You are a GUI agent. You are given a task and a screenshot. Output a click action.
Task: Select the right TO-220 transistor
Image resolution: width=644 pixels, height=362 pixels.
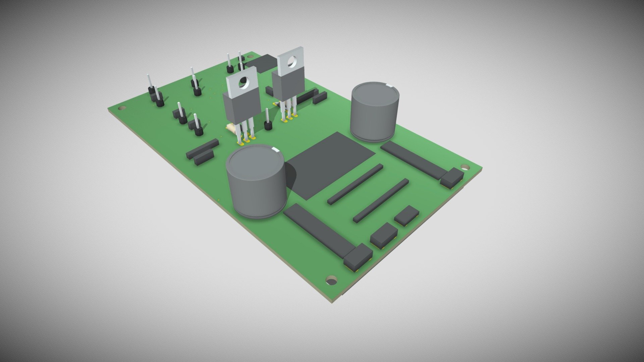[x=290, y=84]
